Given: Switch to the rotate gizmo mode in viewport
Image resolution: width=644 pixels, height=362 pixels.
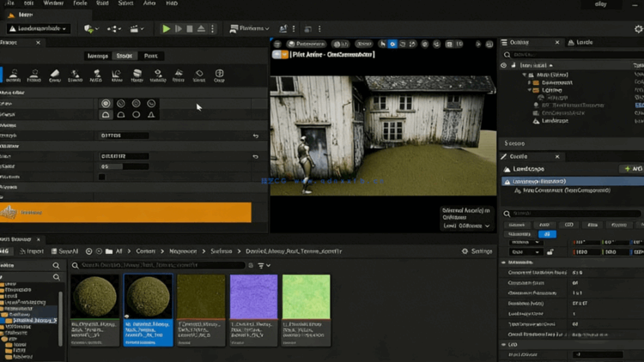Looking at the screenshot, I should (403, 44).
